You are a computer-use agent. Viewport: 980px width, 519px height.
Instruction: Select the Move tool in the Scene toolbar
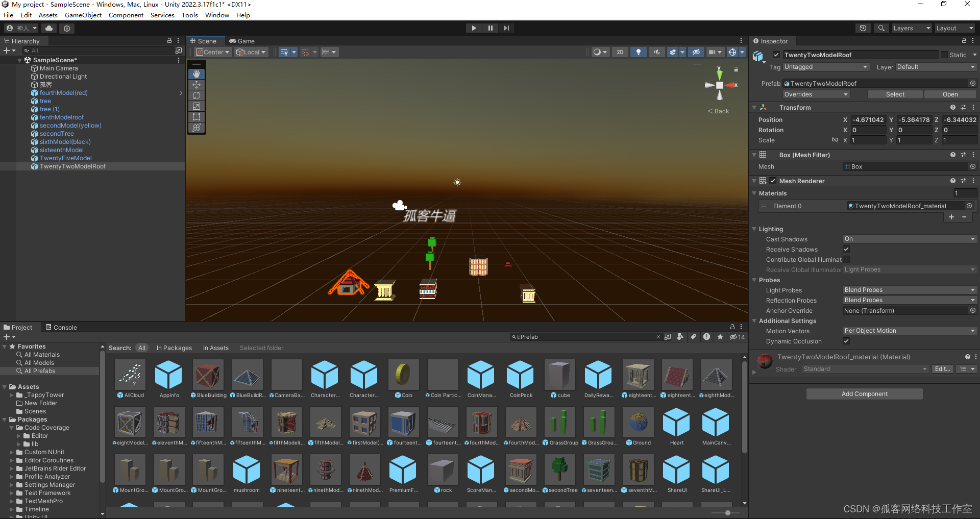click(197, 85)
